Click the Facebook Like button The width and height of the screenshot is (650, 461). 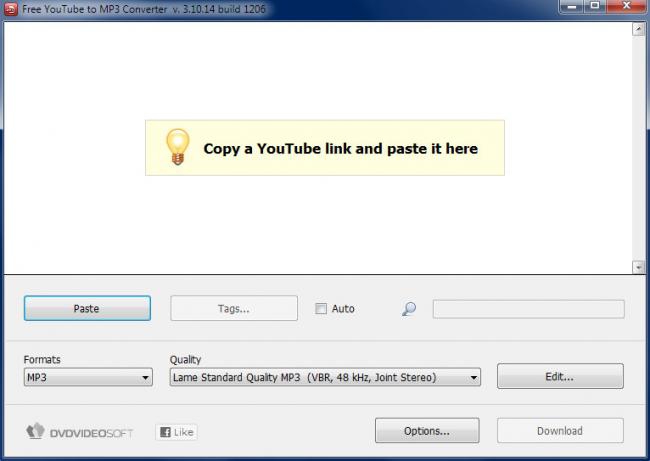coord(177,432)
